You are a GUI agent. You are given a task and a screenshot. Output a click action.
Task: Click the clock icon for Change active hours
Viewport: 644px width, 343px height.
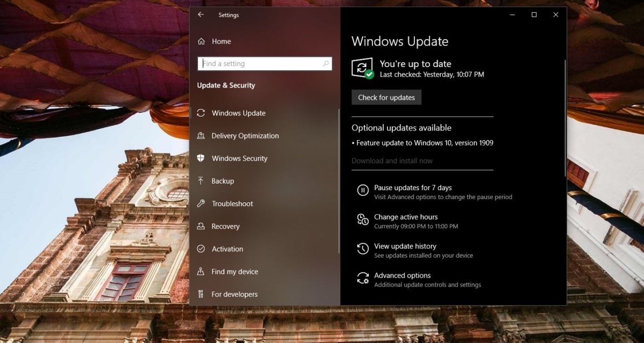363,219
